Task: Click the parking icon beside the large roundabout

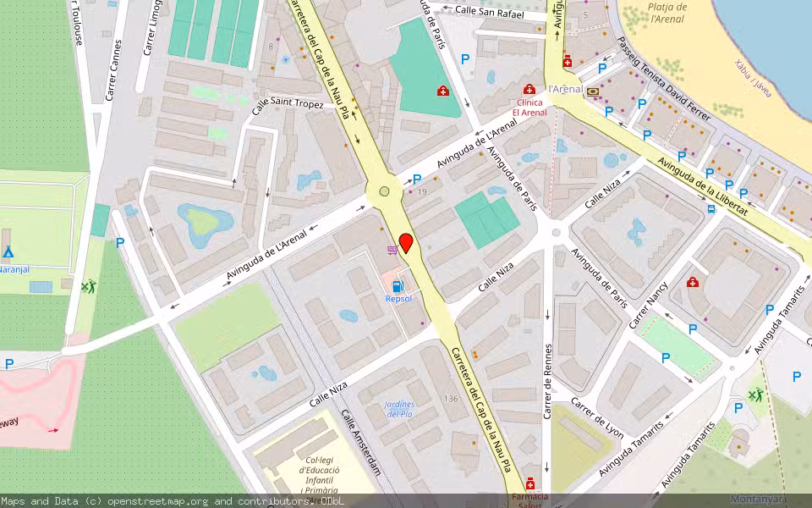Action: [x=417, y=179]
